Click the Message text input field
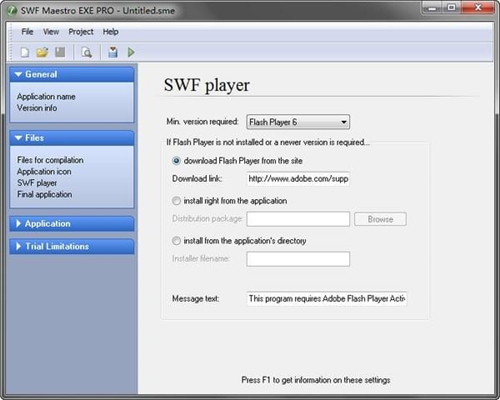This screenshot has height=400, width=500. point(327,299)
